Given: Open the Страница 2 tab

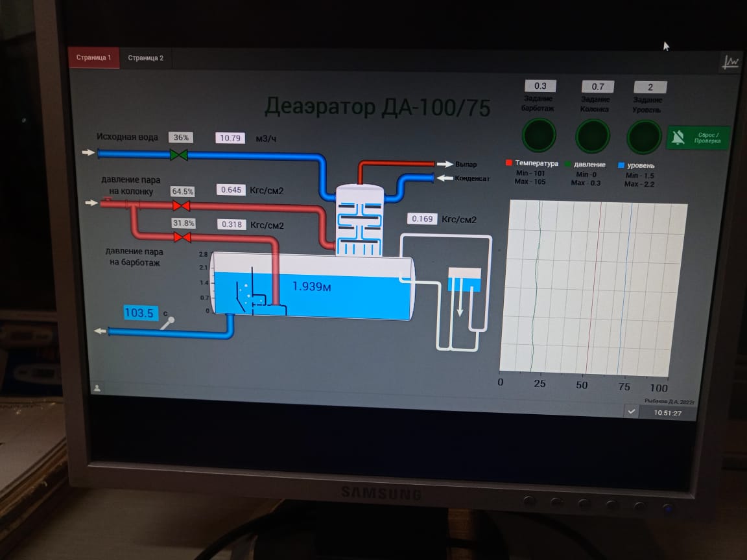Looking at the screenshot, I should point(145,58).
